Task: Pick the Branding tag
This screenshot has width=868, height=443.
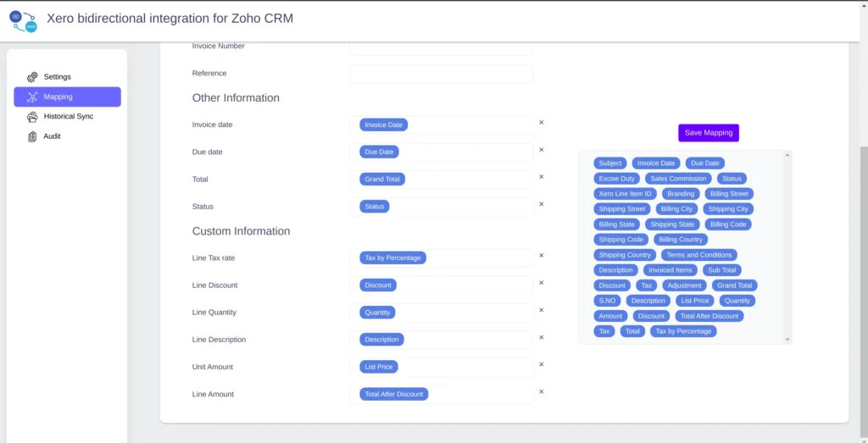Action: pos(681,194)
